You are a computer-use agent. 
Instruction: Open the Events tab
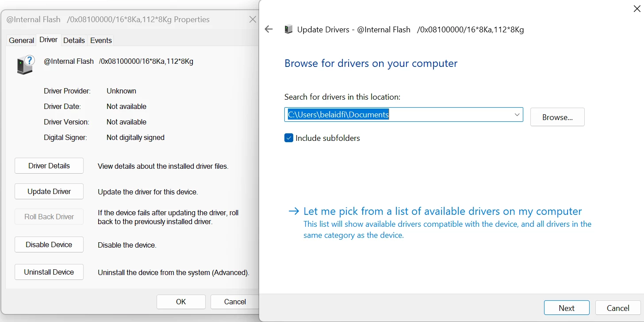click(x=101, y=40)
